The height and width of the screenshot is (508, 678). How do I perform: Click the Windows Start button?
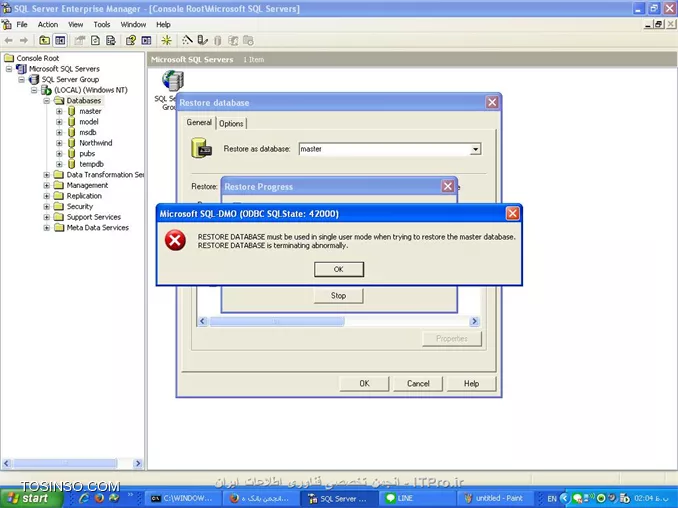point(30,498)
